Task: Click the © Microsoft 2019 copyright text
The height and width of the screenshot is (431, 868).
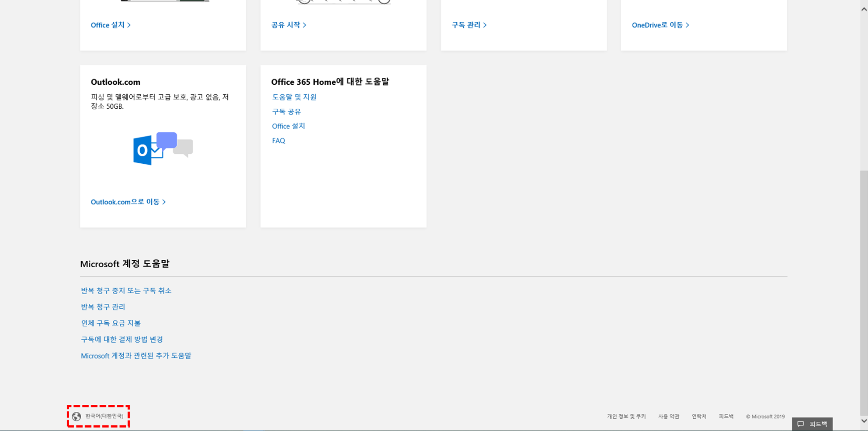Action: pyautogui.click(x=765, y=417)
